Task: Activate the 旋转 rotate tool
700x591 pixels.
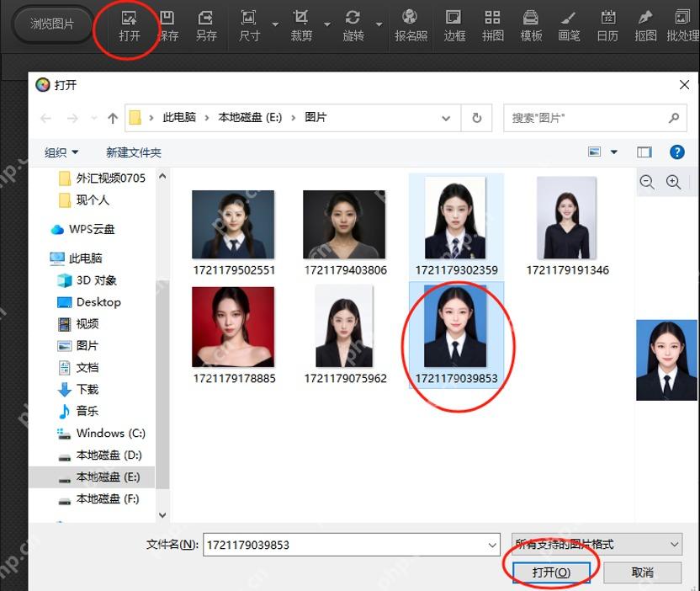Action: 353,26
